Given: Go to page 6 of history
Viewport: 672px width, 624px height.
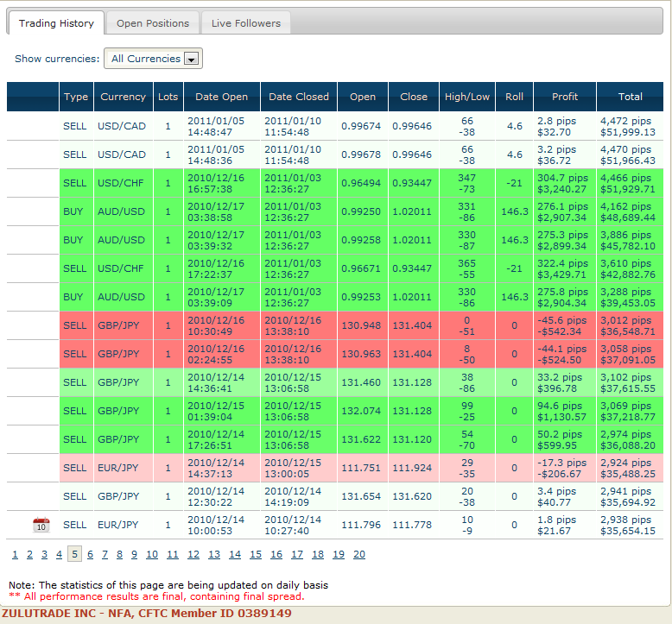Looking at the screenshot, I should tap(90, 554).
